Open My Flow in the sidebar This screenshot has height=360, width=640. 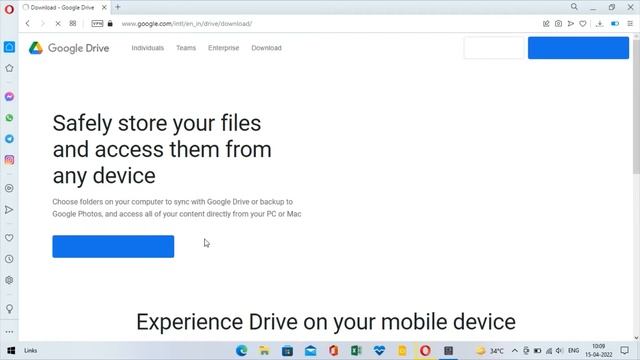(9, 210)
